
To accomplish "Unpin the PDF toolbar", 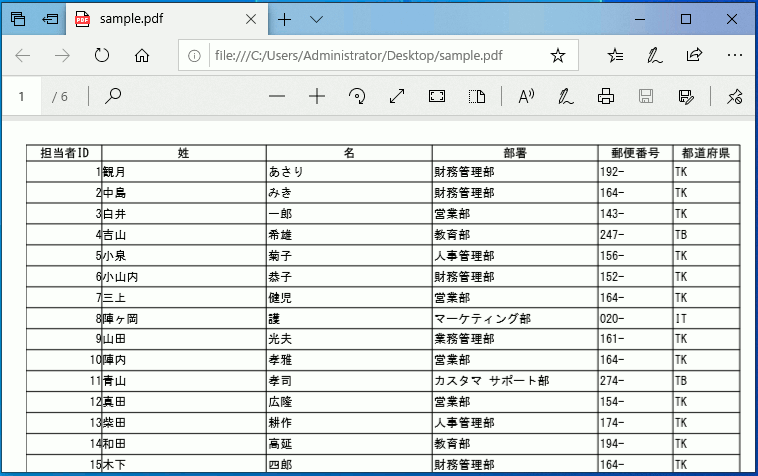I will [x=735, y=96].
